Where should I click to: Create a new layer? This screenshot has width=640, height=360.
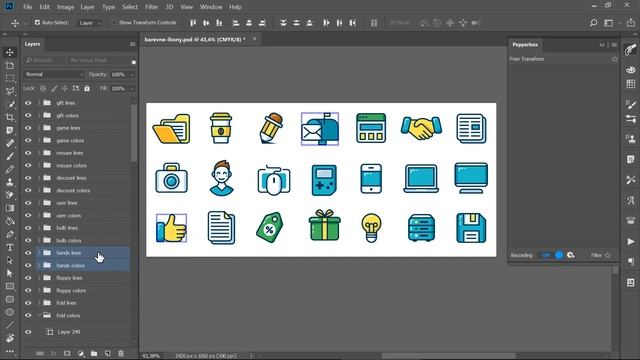[x=107, y=353]
